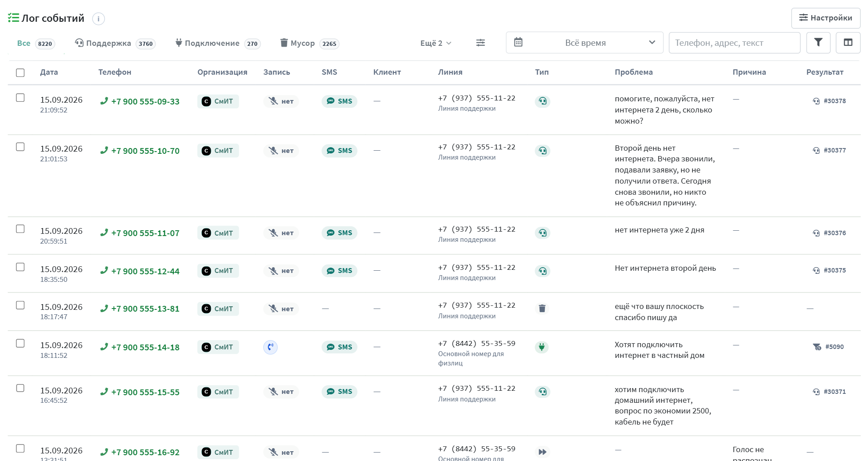This screenshot has width=868, height=461.
Task: Open phone link +7 900 555-16-92
Action: [x=140, y=452]
